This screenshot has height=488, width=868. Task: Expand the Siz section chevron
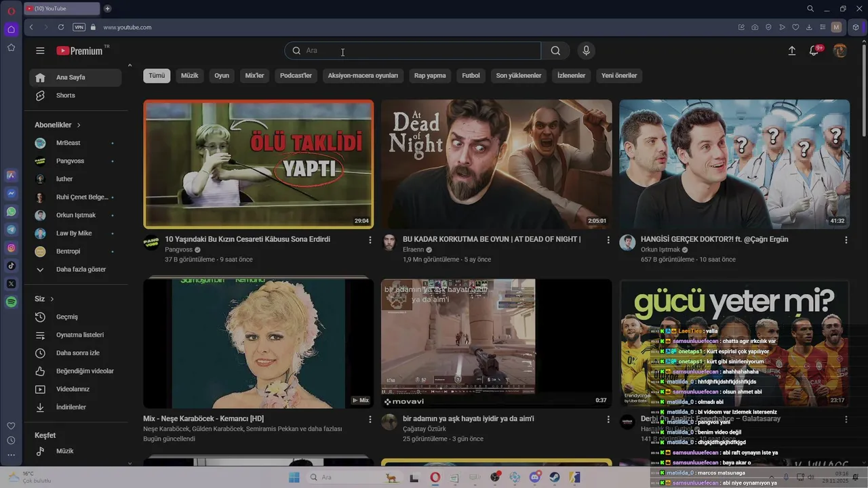click(52, 299)
